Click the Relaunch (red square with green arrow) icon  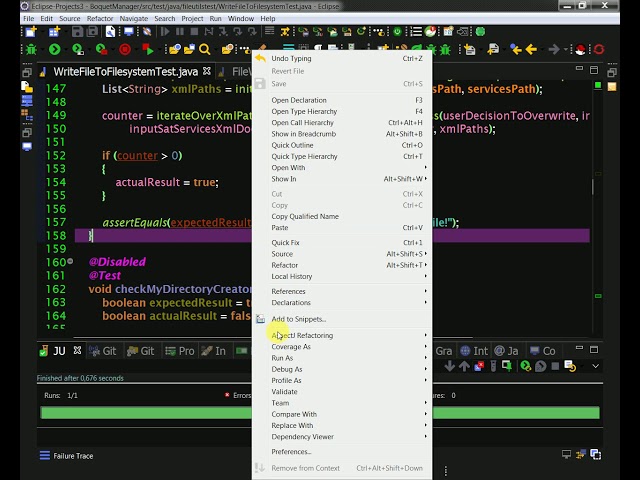tap(148, 49)
